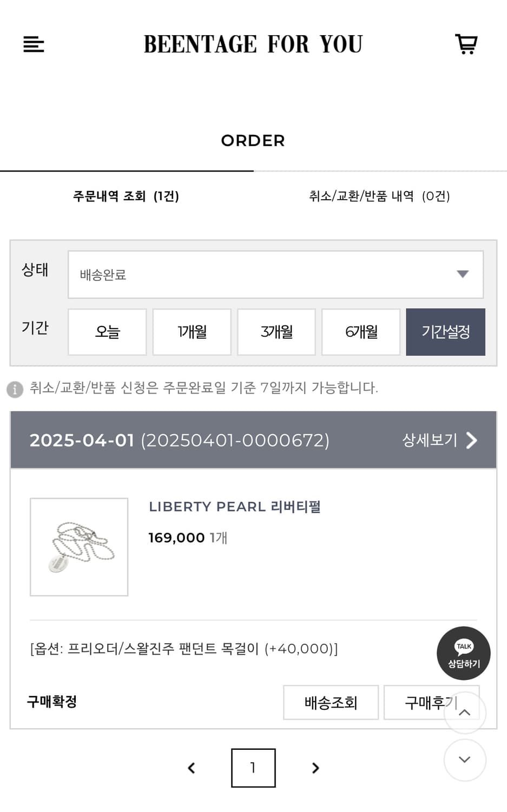Viewport: 507px width, 812px height.
Task: Select page 1 in pagination
Action: tap(253, 768)
